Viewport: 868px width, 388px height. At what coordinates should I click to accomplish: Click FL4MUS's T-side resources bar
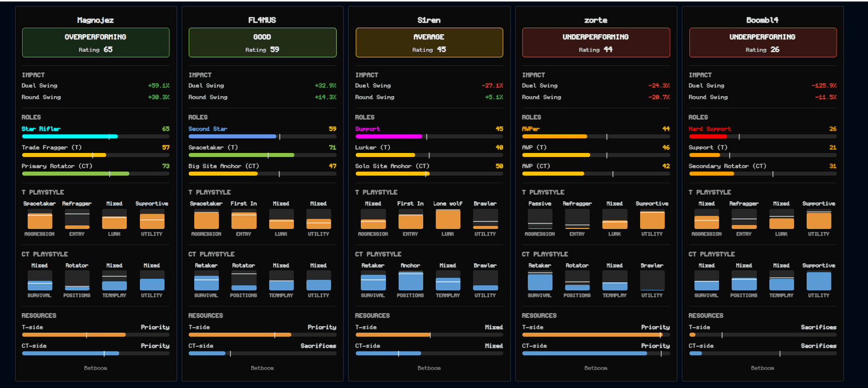262,335
